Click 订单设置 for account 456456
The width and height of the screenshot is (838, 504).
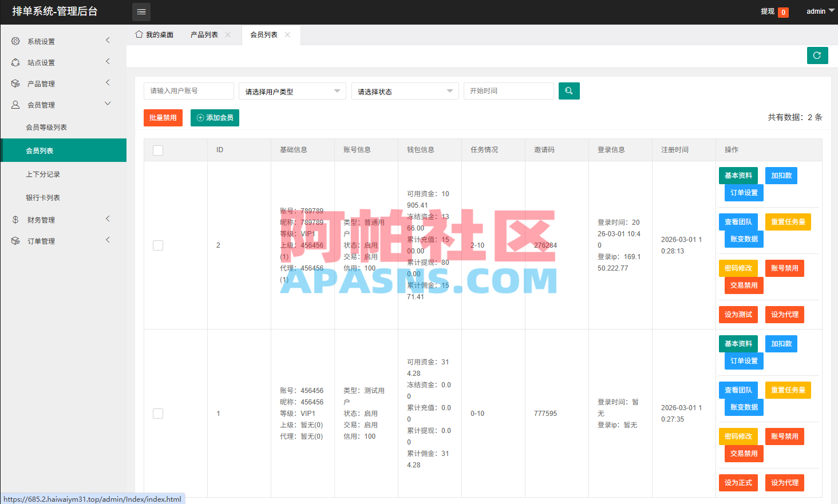[x=744, y=361]
